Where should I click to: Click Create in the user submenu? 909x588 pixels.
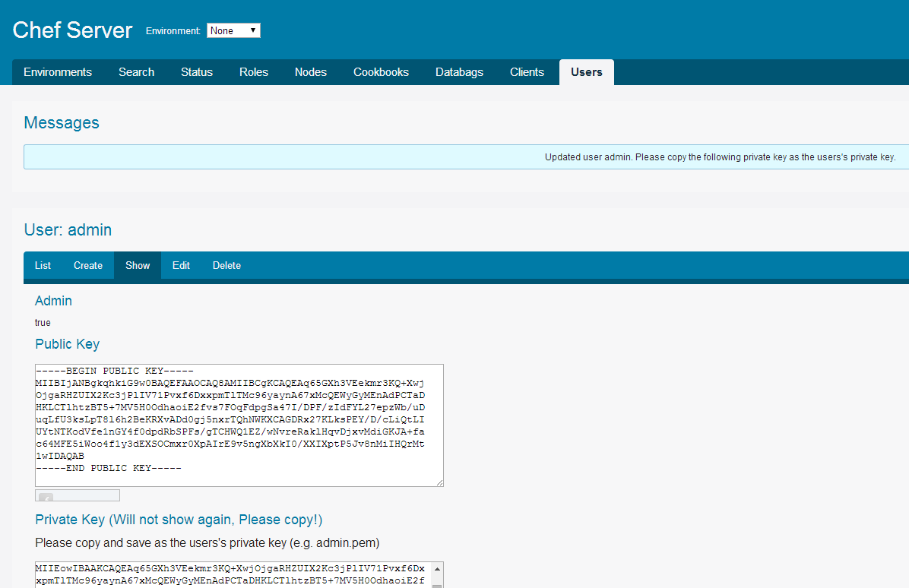88,265
